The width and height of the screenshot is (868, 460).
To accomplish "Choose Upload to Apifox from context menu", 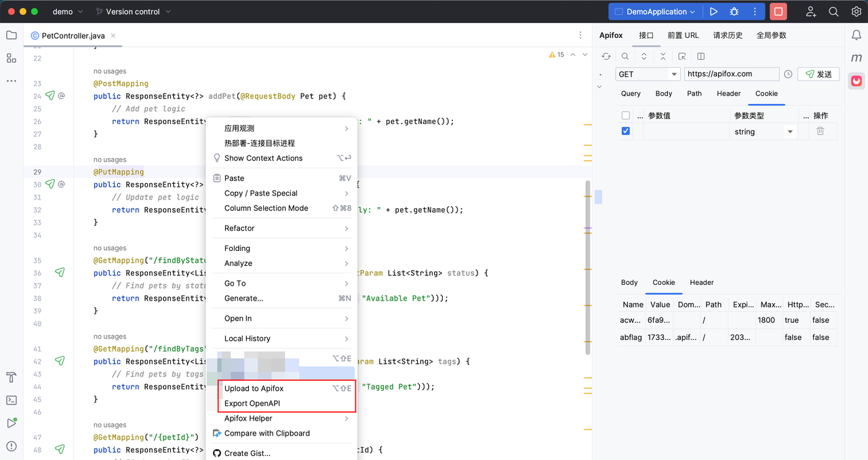I will pyautogui.click(x=281, y=389).
